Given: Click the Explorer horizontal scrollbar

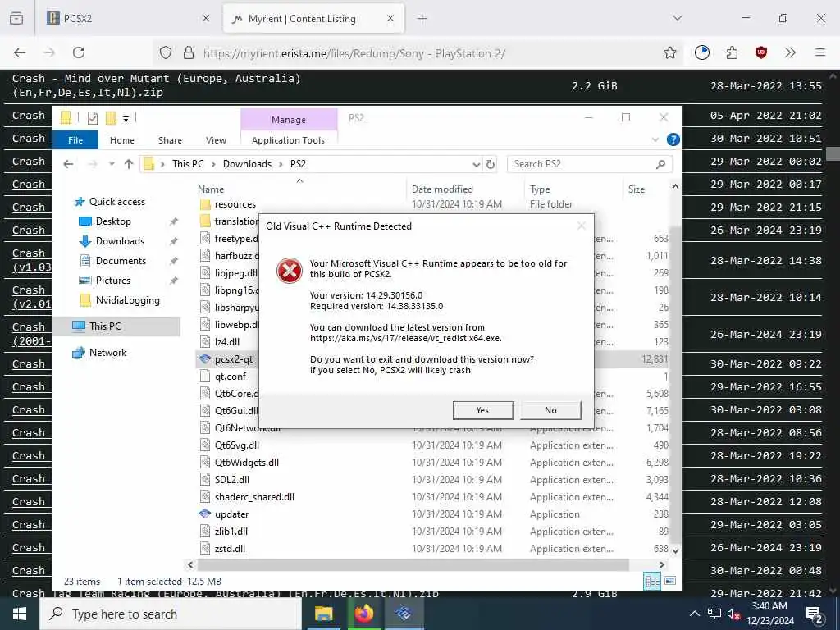Looking at the screenshot, I should pos(413,564).
